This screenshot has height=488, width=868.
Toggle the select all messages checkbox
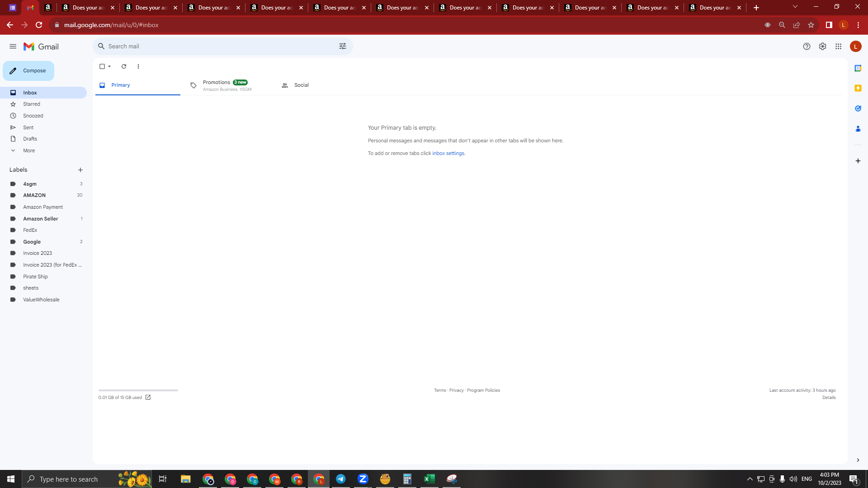(x=102, y=66)
